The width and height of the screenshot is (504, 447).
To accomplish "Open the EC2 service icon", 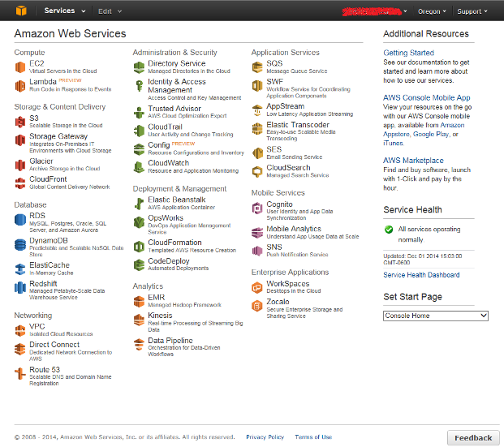I will (x=20, y=67).
